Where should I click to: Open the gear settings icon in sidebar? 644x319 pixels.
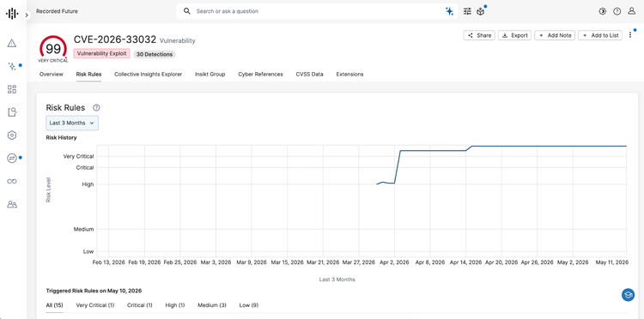(12, 135)
